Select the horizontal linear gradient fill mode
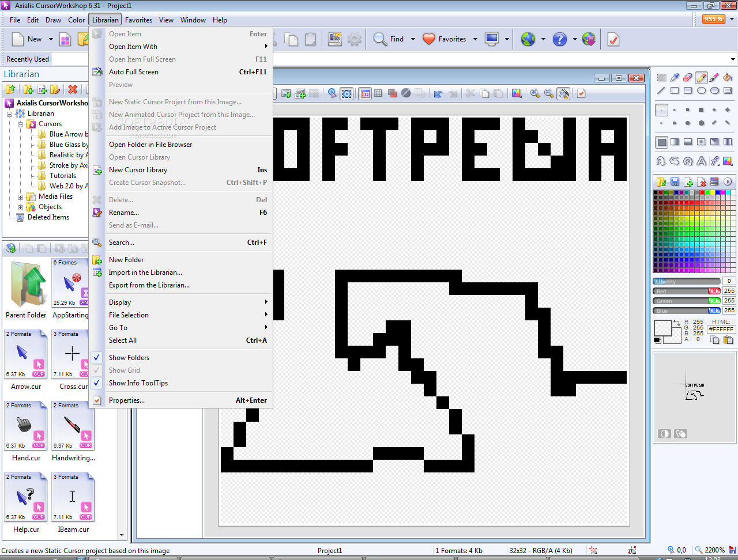738x560 pixels. [x=675, y=142]
